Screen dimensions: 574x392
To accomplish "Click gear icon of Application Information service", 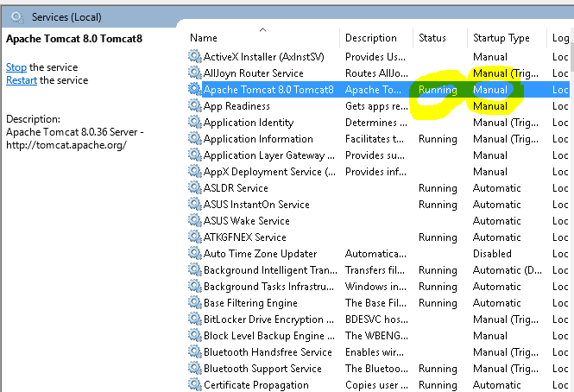I will coord(195,139).
